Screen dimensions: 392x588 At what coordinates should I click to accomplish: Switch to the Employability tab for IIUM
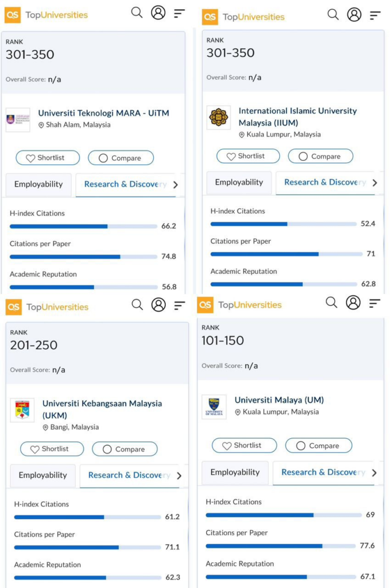tap(239, 183)
